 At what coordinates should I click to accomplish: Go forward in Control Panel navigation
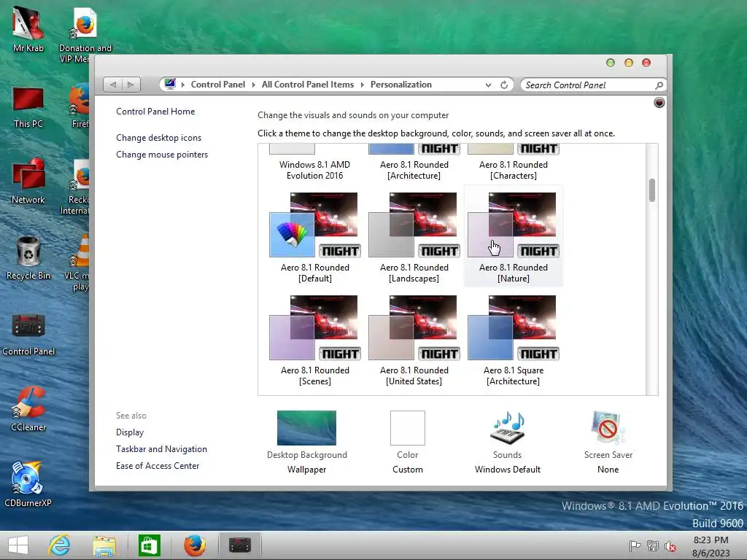coord(131,85)
